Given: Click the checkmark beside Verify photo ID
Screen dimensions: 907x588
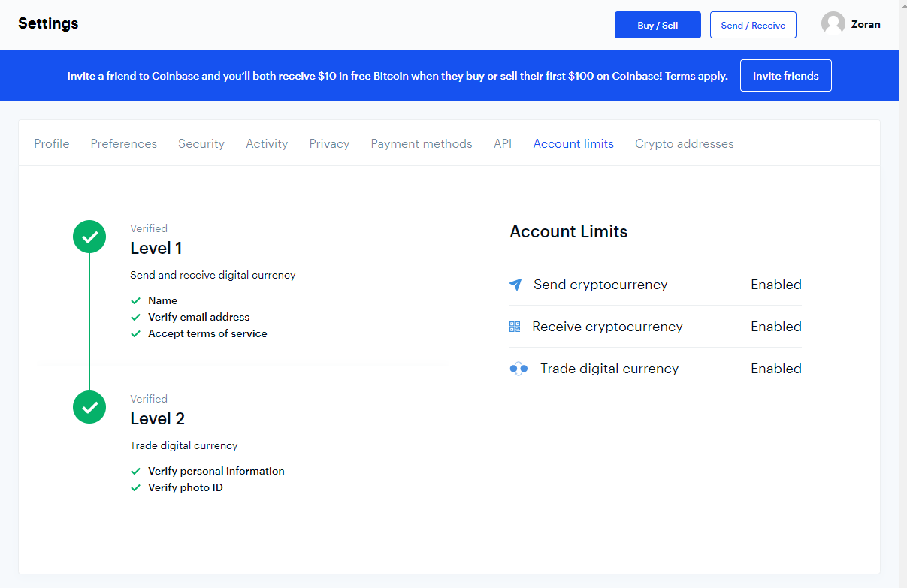Looking at the screenshot, I should [136, 487].
